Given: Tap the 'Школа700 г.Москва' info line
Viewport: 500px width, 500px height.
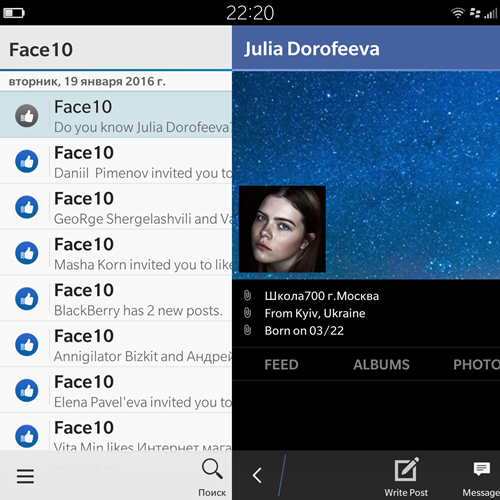Looking at the screenshot, I should [x=322, y=296].
